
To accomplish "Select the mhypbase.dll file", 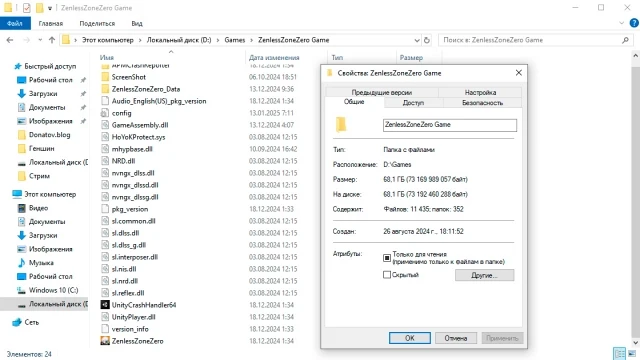I will pos(132,149).
